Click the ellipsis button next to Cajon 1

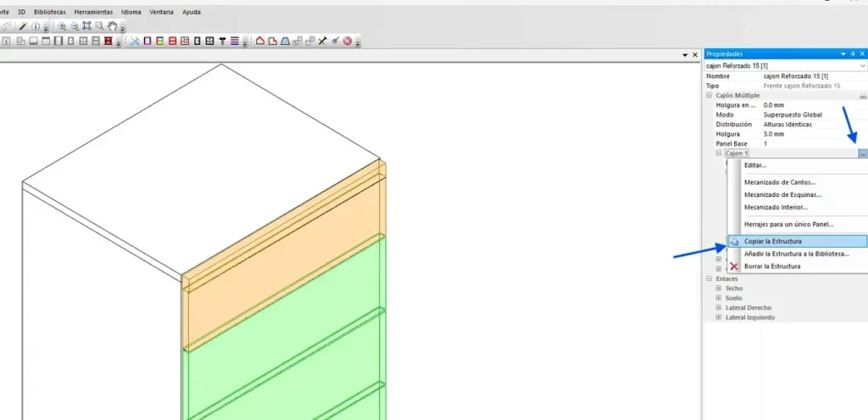point(862,154)
